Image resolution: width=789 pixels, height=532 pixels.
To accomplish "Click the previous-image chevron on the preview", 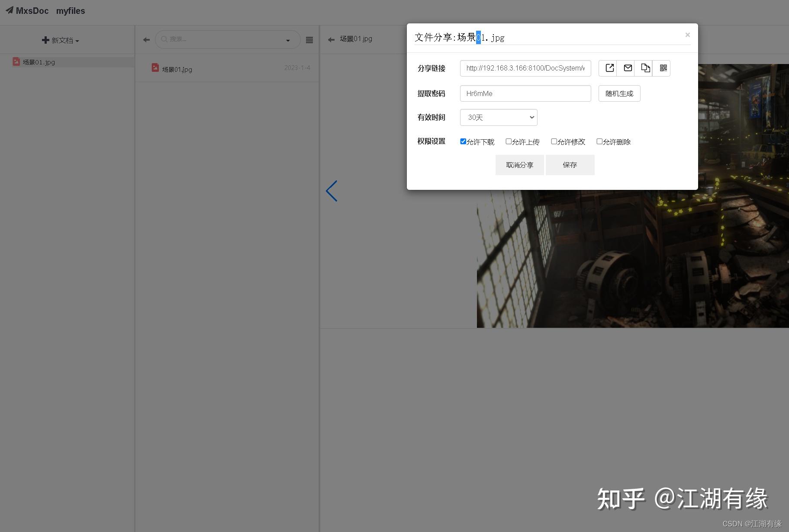I will [x=332, y=191].
